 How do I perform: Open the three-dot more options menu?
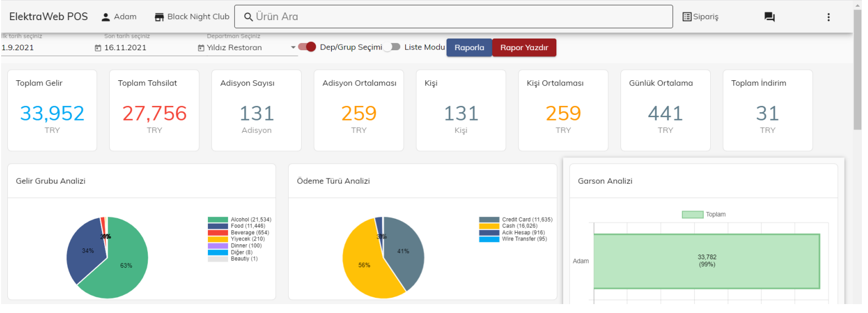[828, 17]
